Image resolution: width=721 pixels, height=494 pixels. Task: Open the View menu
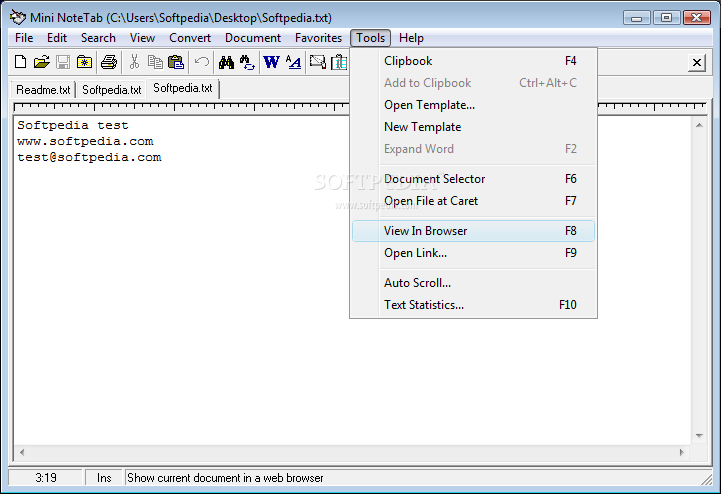click(142, 38)
